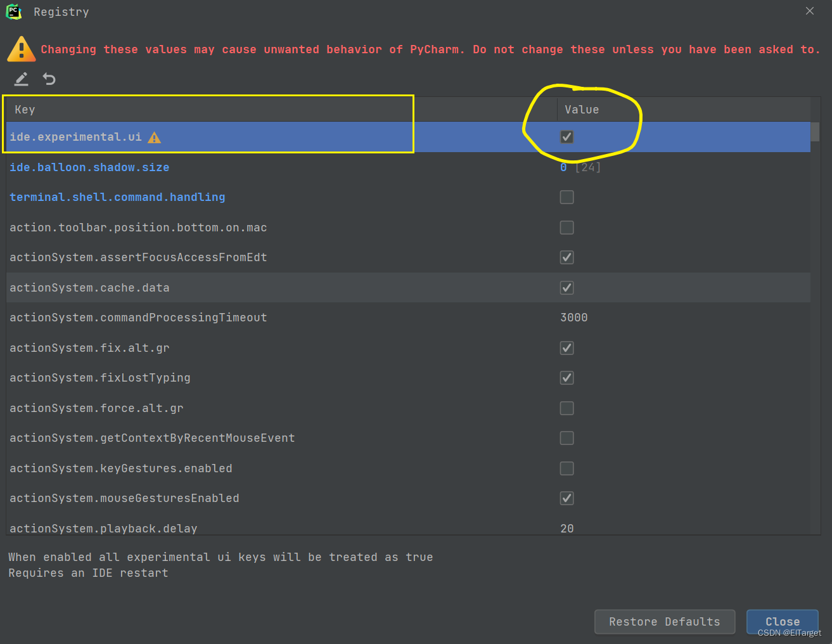Click the Edit pencil icon in toolbar
Viewport: 832px width, 644px height.
22,79
